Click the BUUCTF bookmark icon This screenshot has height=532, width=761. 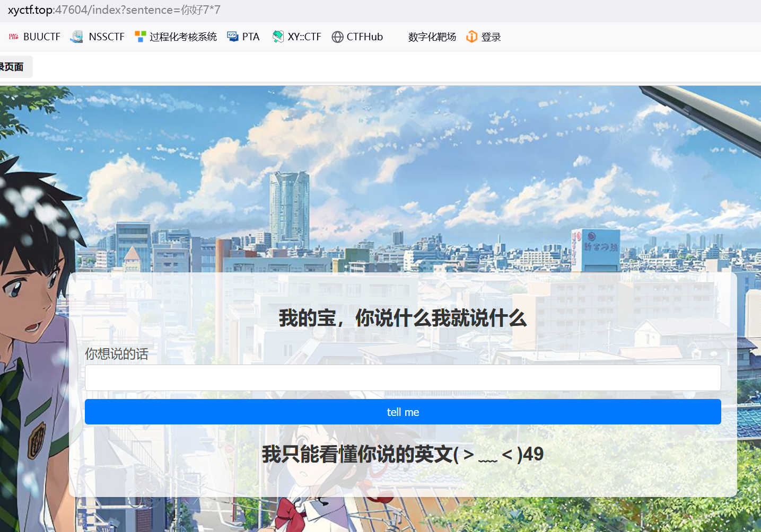point(14,37)
